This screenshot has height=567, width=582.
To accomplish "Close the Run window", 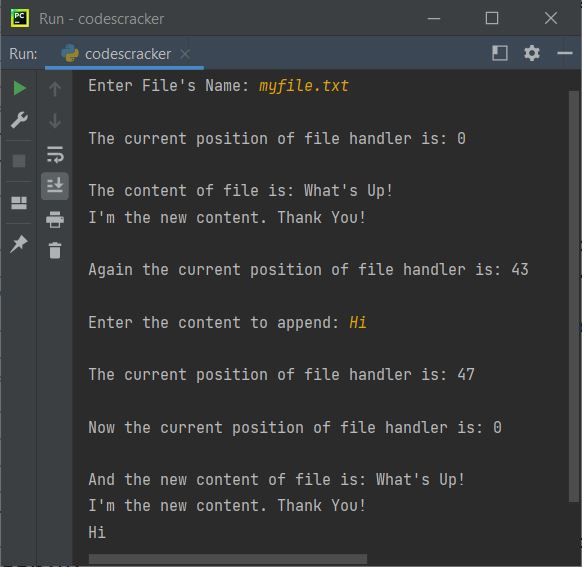I will [x=551, y=18].
